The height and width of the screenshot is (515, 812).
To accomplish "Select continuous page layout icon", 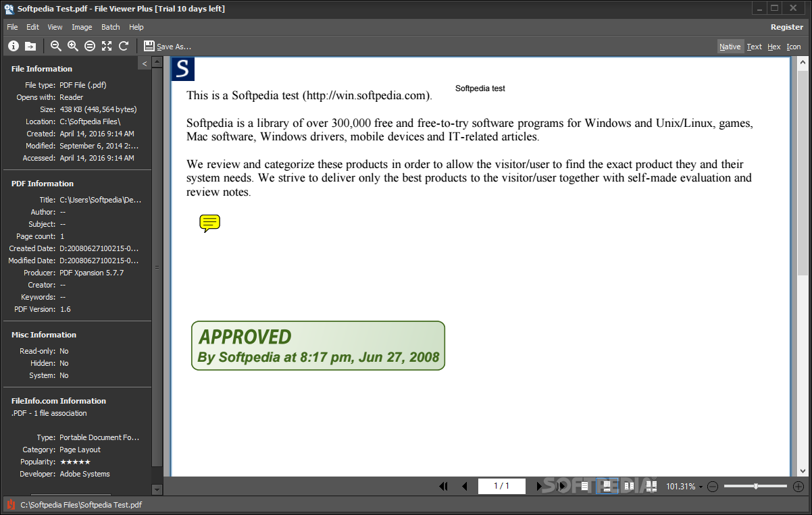I will 607,486.
